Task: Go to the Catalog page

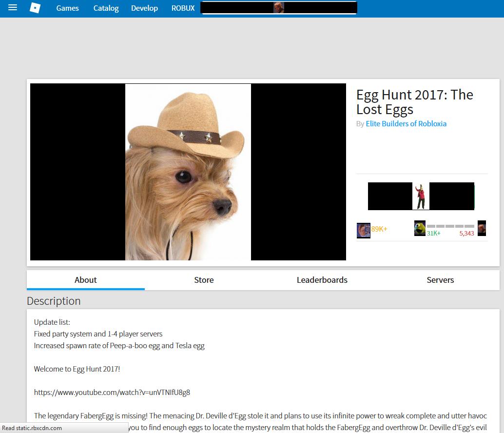Action: coord(106,8)
